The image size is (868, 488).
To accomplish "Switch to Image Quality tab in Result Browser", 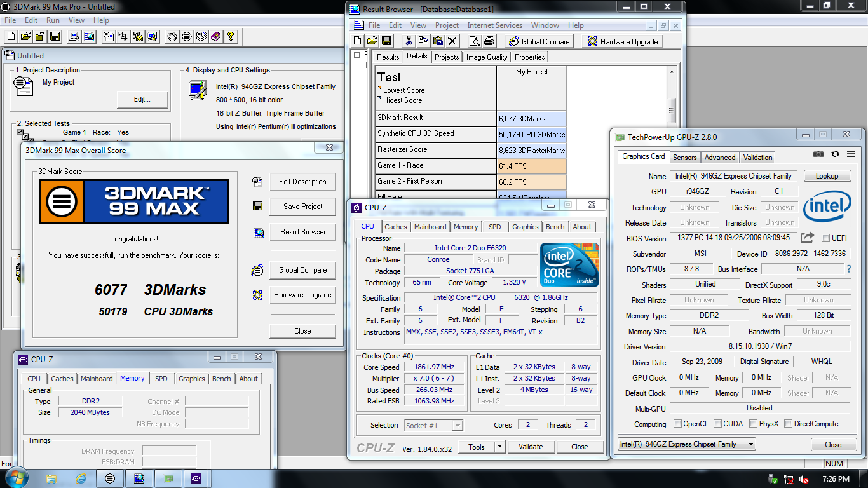I will [x=487, y=57].
